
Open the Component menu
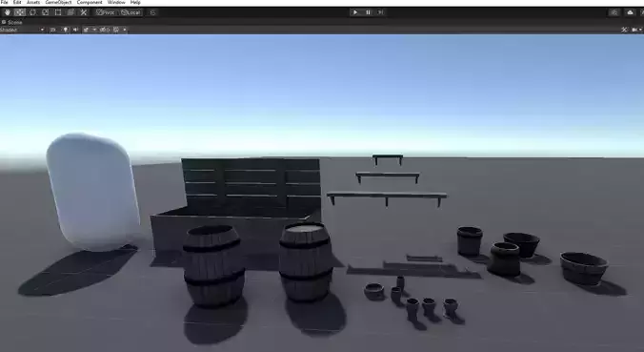coord(90,3)
